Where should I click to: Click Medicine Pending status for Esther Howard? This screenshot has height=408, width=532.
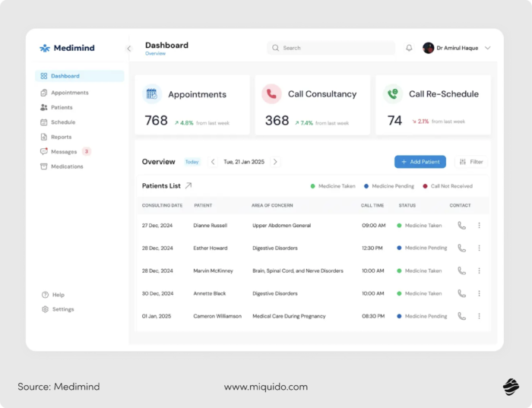pos(422,248)
